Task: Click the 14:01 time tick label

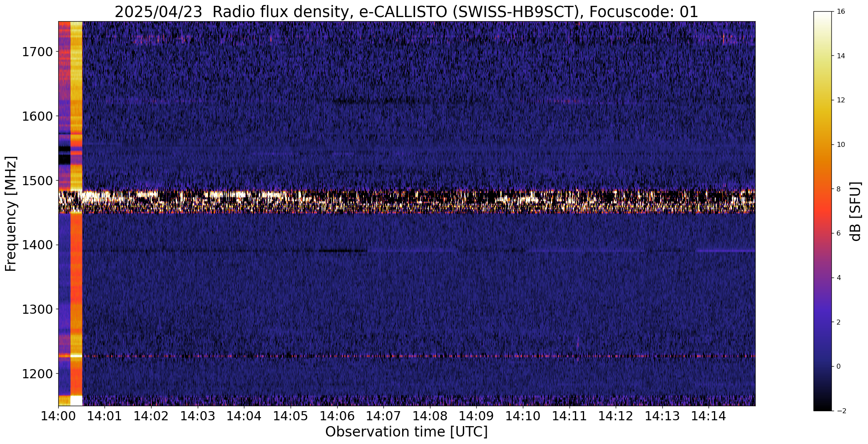Action: [105, 416]
